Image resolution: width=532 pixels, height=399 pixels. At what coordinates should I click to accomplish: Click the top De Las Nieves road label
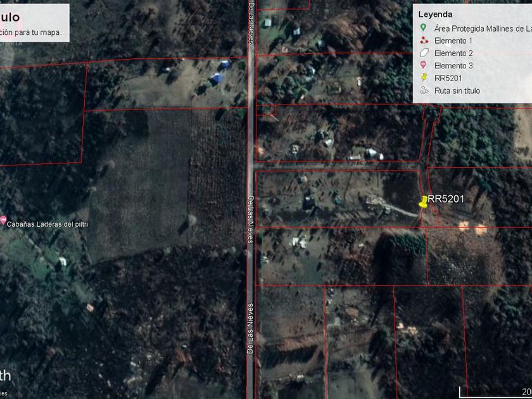pos(251,22)
